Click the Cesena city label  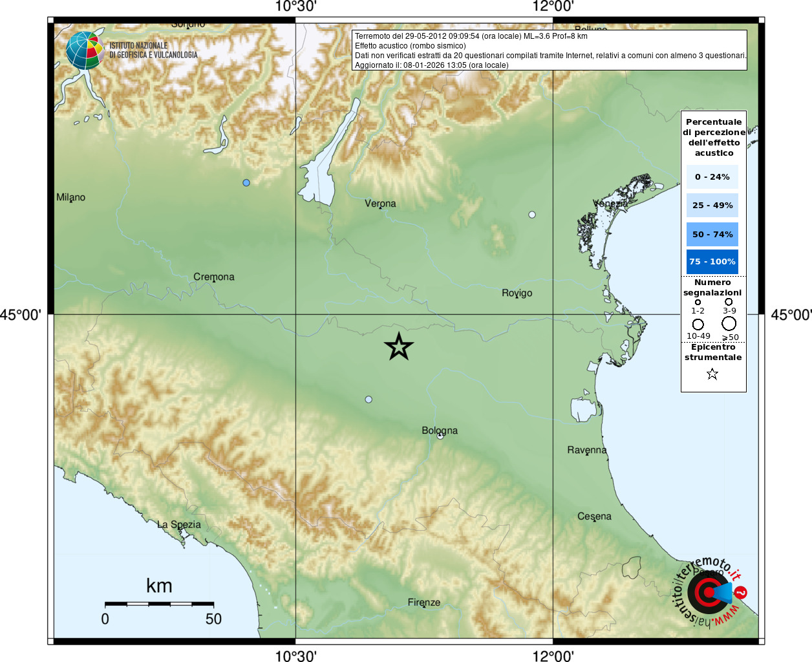[594, 517]
